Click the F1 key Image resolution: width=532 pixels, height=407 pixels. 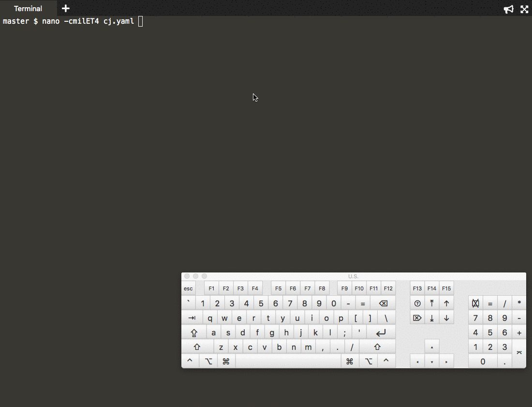pyautogui.click(x=211, y=288)
